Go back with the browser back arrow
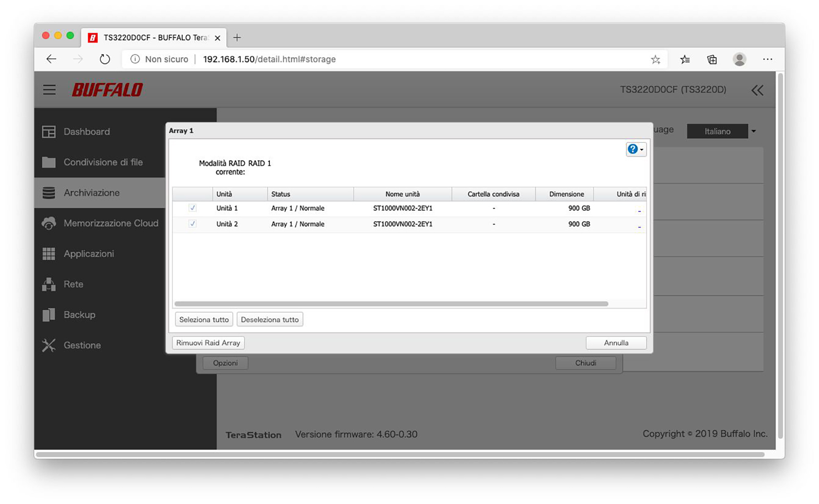Viewport: 819px width, 504px height. tap(51, 59)
